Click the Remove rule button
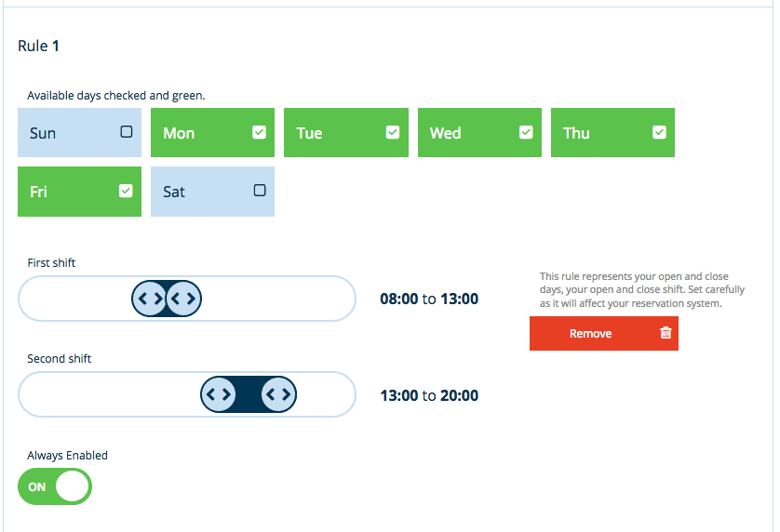This screenshot has width=780, height=532. point(604,334)
